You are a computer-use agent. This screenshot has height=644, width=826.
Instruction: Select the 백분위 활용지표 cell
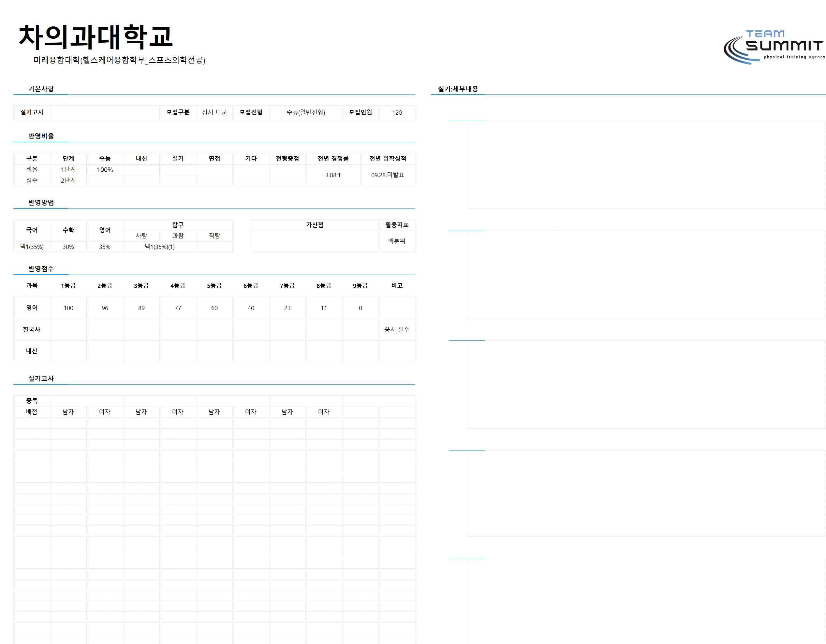[x=396, y=241]
